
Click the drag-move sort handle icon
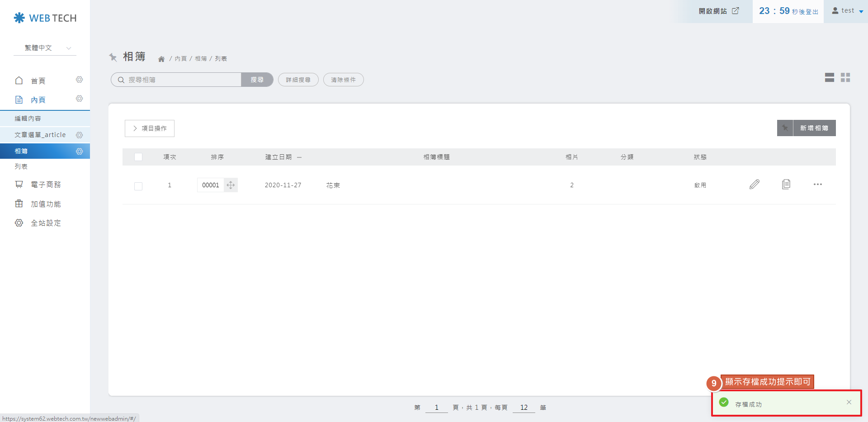point(231,185)
